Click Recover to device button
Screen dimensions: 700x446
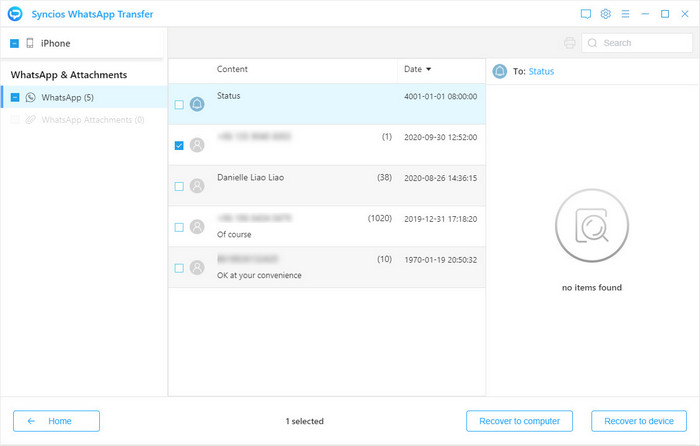[x=639, y=421]
